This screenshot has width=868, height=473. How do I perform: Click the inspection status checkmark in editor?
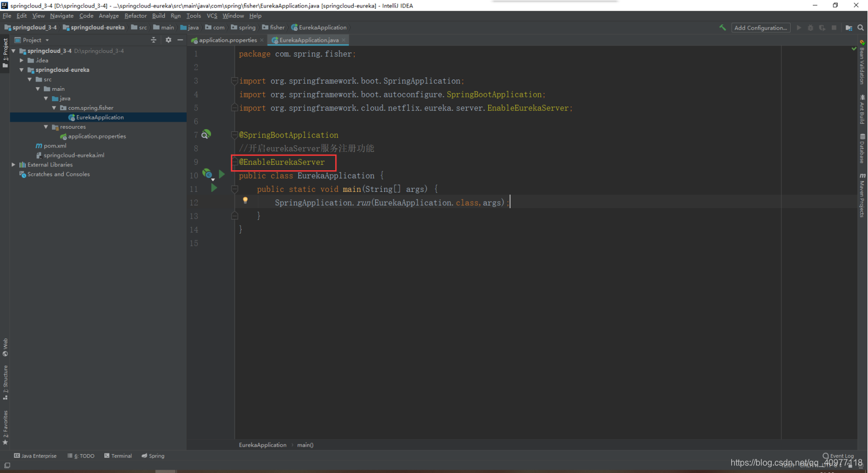point(854,49)
